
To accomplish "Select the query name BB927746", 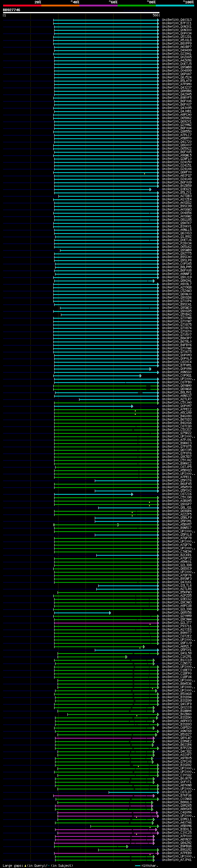I will click(x=11, y=10).
